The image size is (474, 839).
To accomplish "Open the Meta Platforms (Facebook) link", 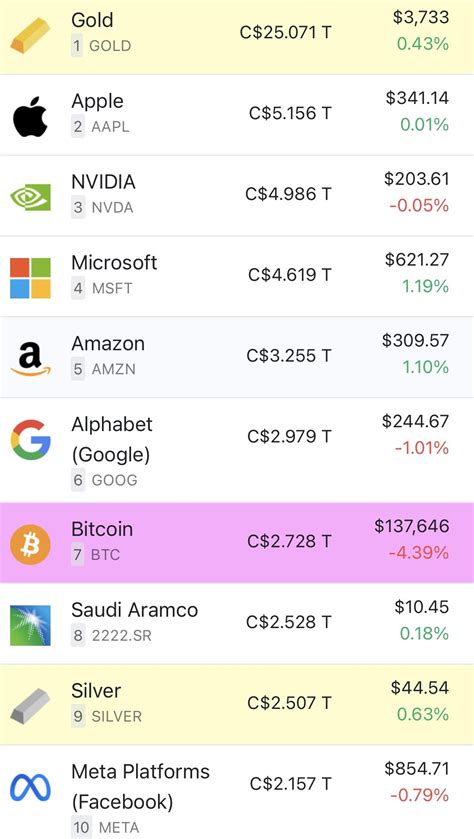I will click(x=141, y=787).
